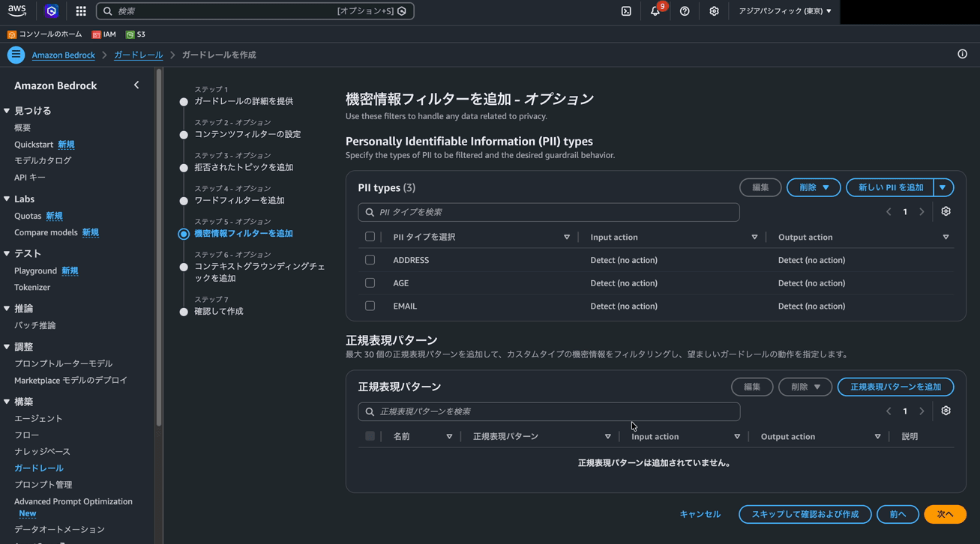Click the キャンセル link
The height and width of the screenshot is (544, 980).
tap(700, 514)
